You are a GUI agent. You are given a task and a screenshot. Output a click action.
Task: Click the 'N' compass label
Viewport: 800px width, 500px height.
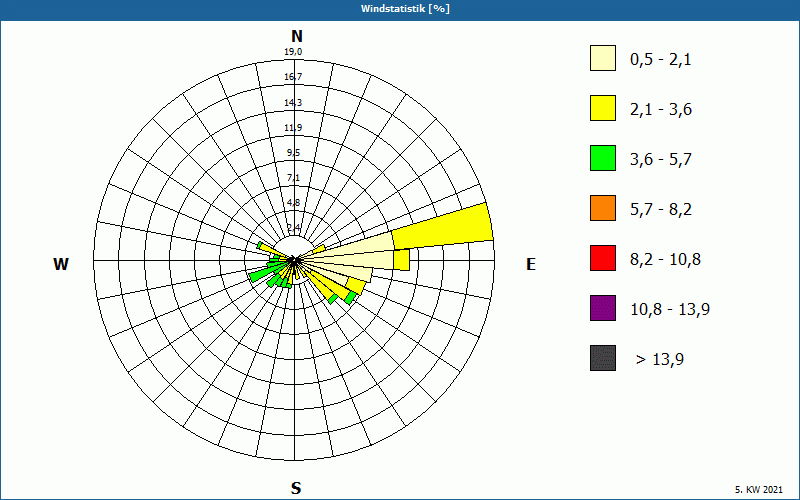[296, 36]
